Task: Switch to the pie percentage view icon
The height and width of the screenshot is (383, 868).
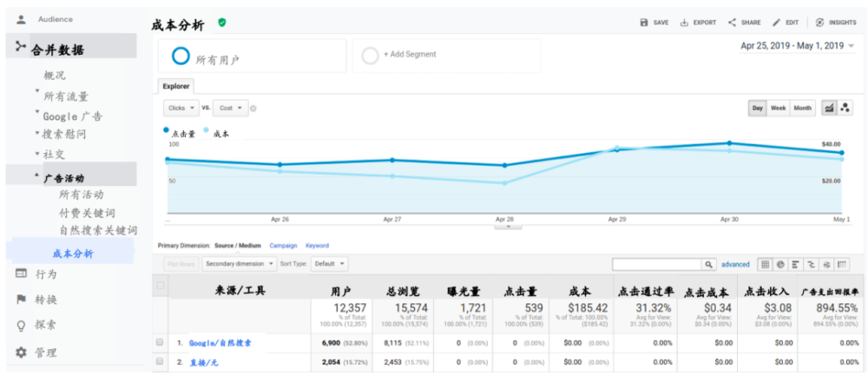Action: (780, 264)
